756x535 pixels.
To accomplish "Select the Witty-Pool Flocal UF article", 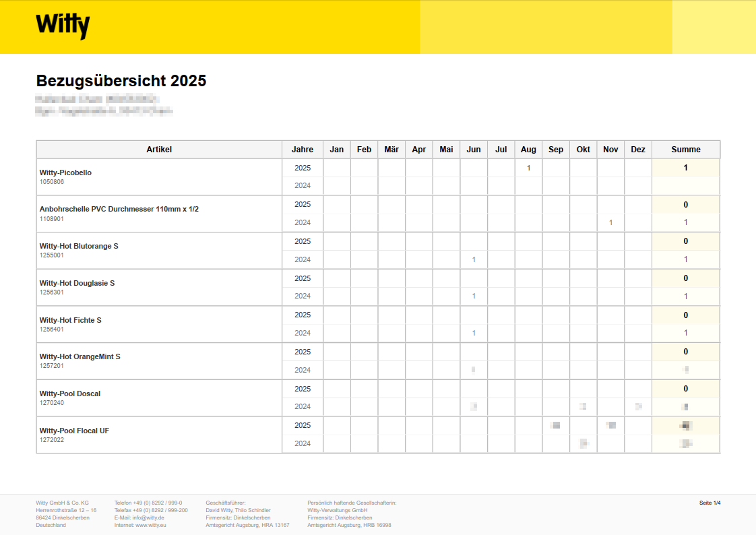I will click(x=74, y=431).
